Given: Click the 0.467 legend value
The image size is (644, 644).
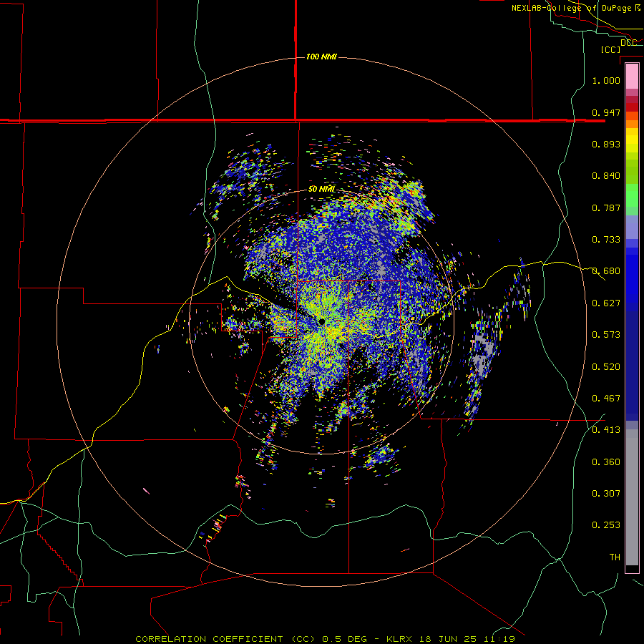Looking at the screenshot, I should tap(606, 399).
